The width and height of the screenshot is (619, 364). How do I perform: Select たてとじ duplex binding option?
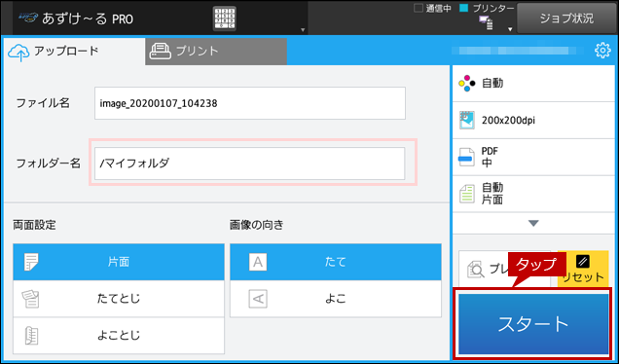click(x=119, y=299)
